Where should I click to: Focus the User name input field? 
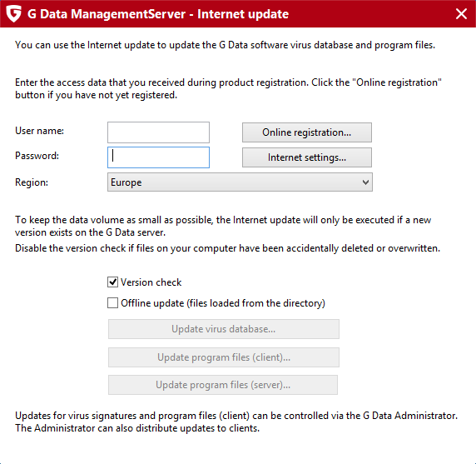[x=158, y=132]
